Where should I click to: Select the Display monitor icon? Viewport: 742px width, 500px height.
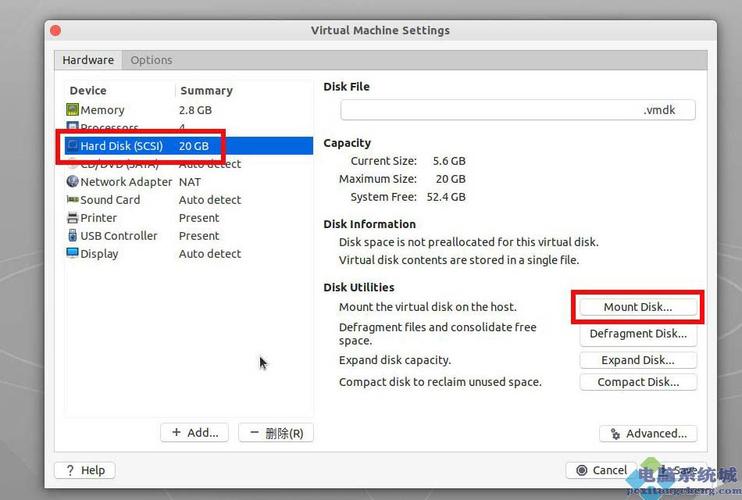pyautogui.click(x=72, y=253)
